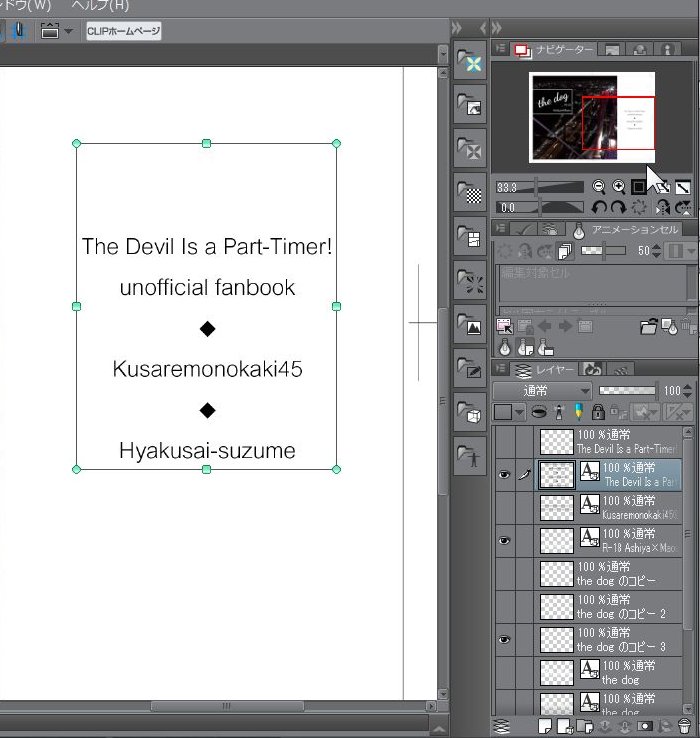Click the fit to screen diagonal-arrow icon
Viewport: 700px width, 738px height.
(x=683, y=187)
